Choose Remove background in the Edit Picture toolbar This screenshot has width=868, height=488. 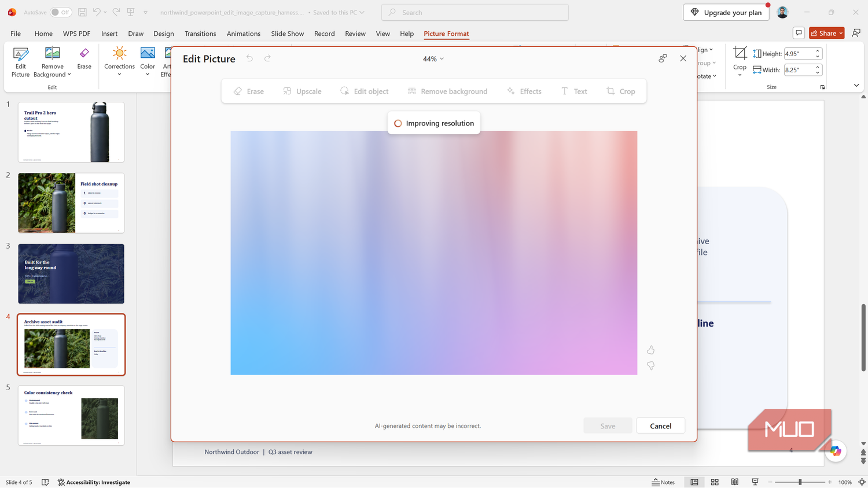(447, 91)
